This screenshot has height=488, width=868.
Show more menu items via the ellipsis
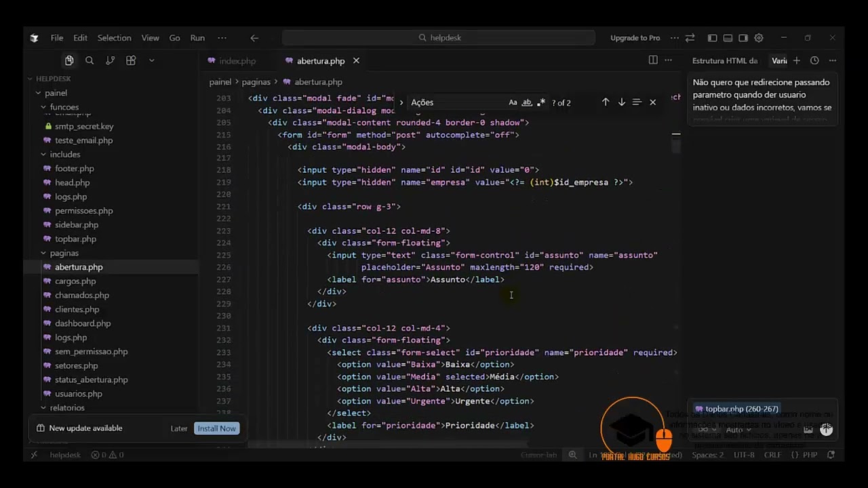222,38
